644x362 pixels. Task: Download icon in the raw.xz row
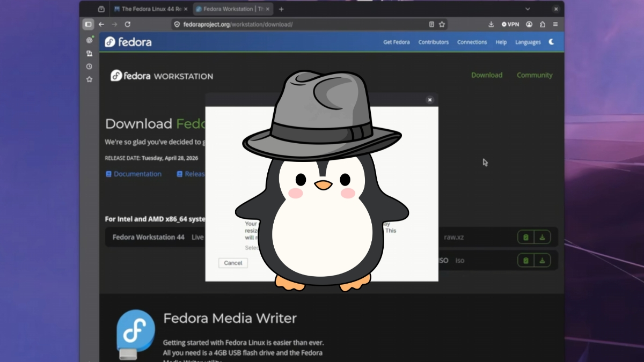542,237
